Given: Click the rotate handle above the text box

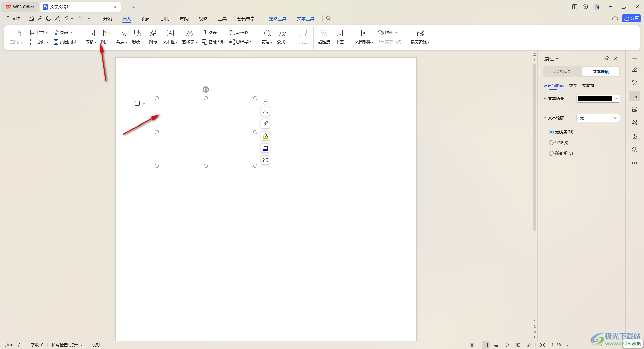Looking at the screenshot, I should point(206,89).
